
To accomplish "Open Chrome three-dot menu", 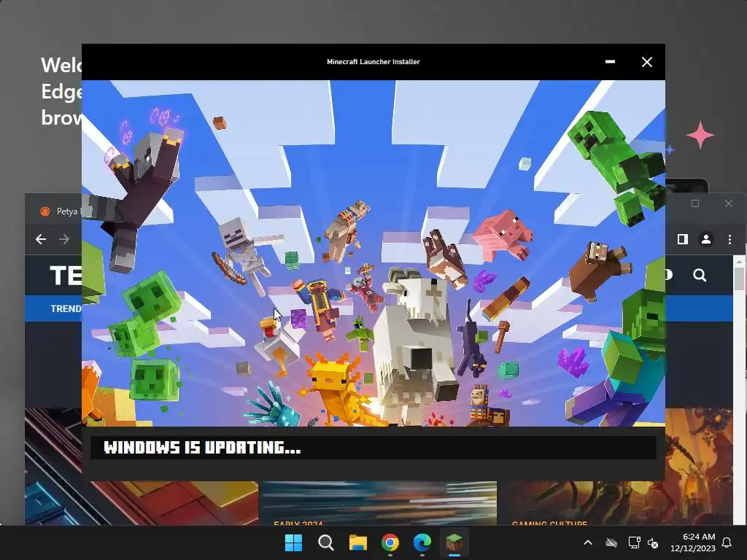I will pyautogui.click(x=729, y=239).
